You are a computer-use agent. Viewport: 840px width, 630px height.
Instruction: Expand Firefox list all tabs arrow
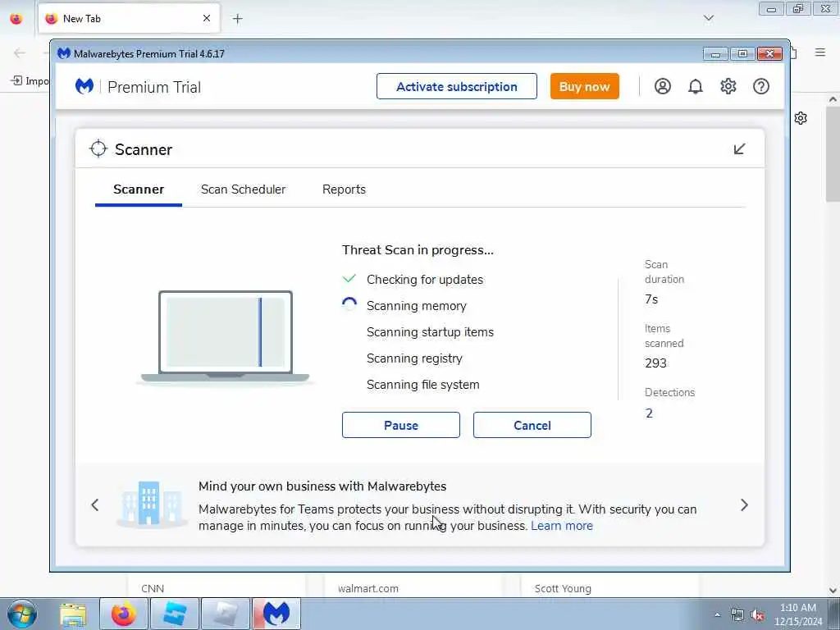point(709,18)
